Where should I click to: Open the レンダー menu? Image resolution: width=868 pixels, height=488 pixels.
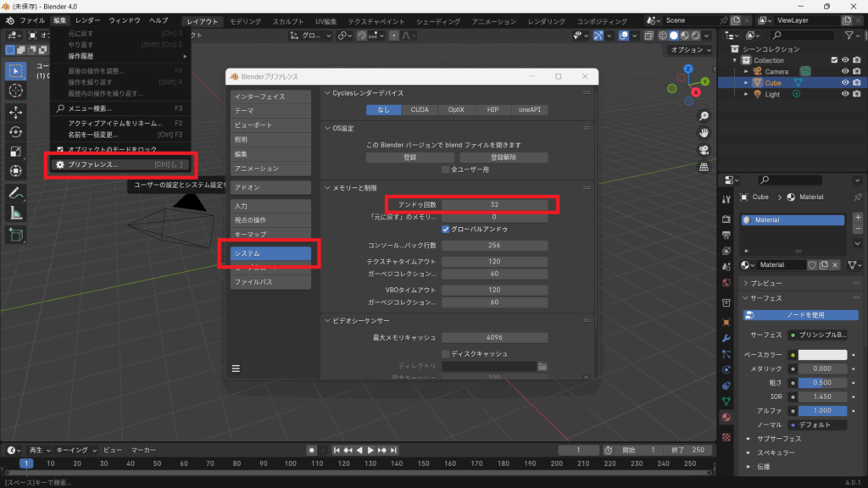tap(87, 20)
